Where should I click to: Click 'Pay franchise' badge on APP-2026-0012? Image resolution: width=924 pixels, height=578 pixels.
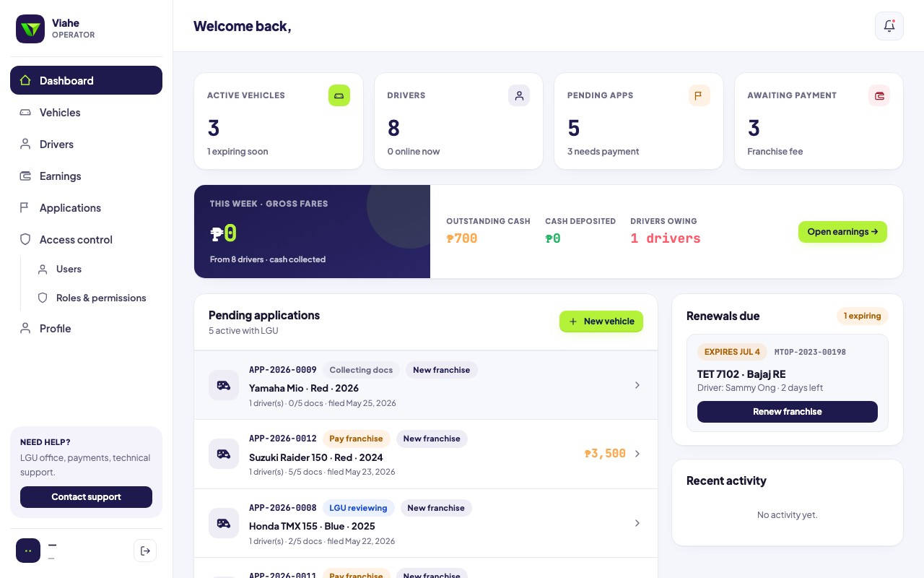(356, 439)
